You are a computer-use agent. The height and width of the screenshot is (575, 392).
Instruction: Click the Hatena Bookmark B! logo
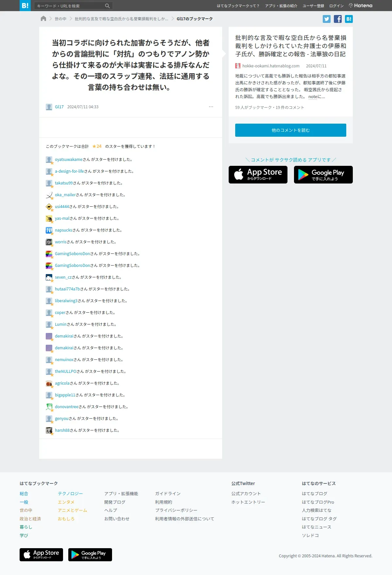click(25, 6)
